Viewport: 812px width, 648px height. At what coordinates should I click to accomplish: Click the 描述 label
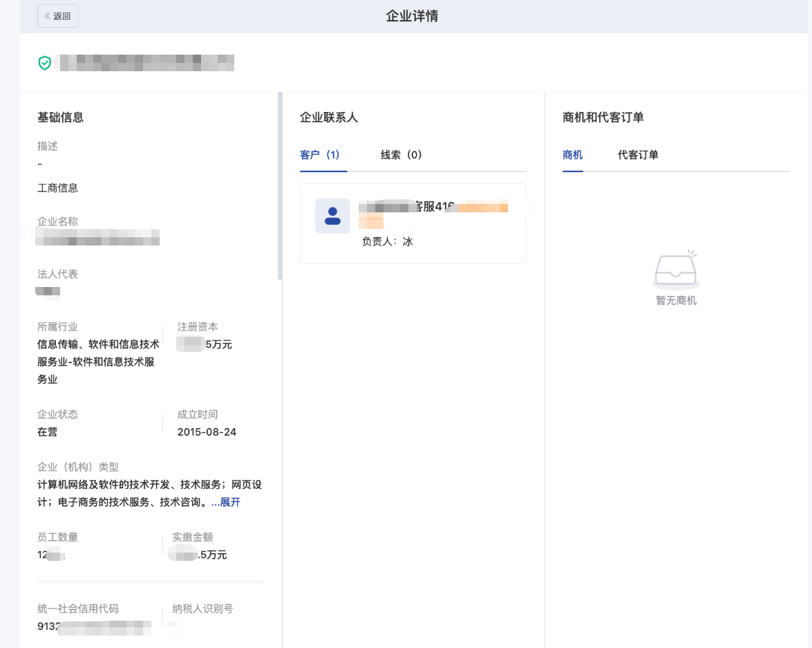pyautogui.click(x=47, y=146)
